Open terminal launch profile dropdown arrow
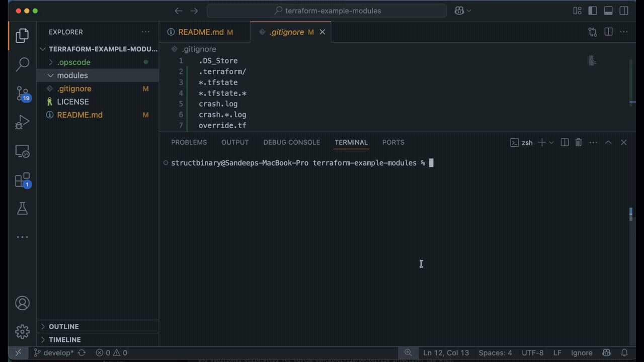The image size is (644, 362). click(x=551, y=142)
